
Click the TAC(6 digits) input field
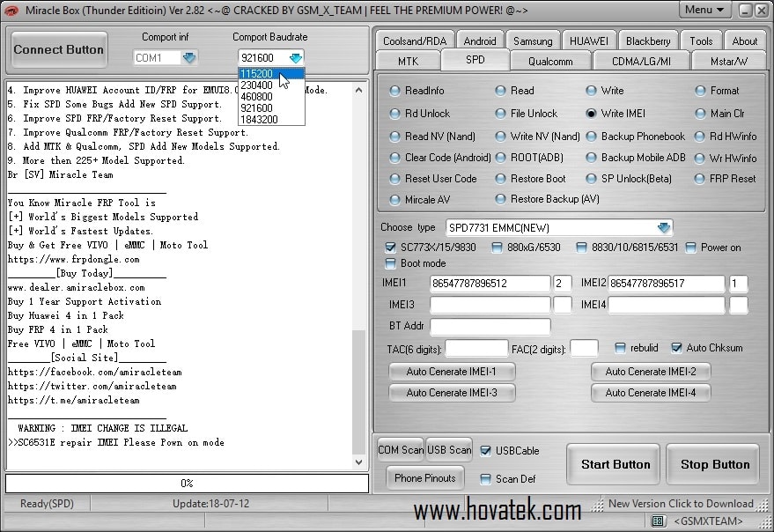tap(476, 349)
